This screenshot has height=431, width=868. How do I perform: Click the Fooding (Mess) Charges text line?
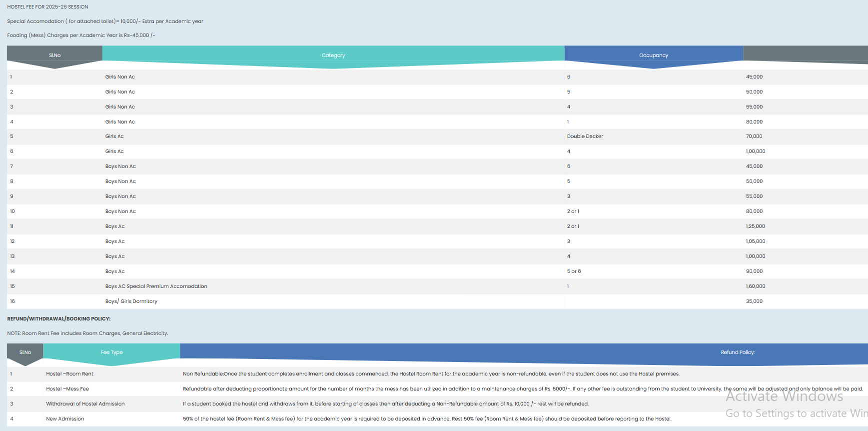(x=81, y=35)
